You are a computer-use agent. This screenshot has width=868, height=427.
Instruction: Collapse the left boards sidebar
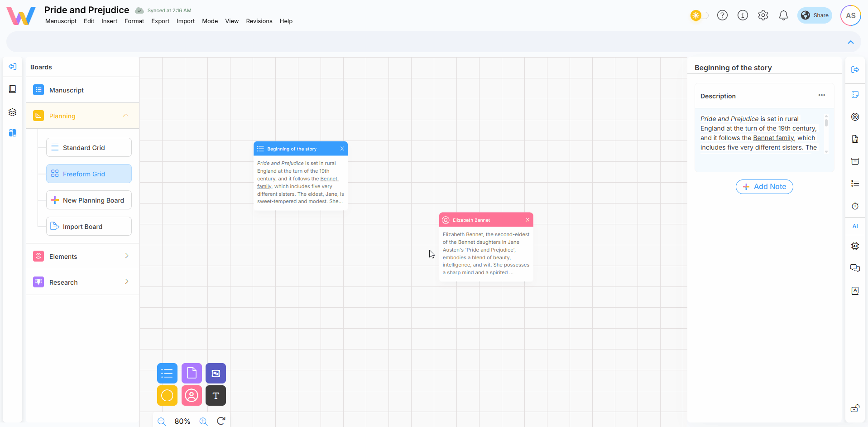[13, 67]
